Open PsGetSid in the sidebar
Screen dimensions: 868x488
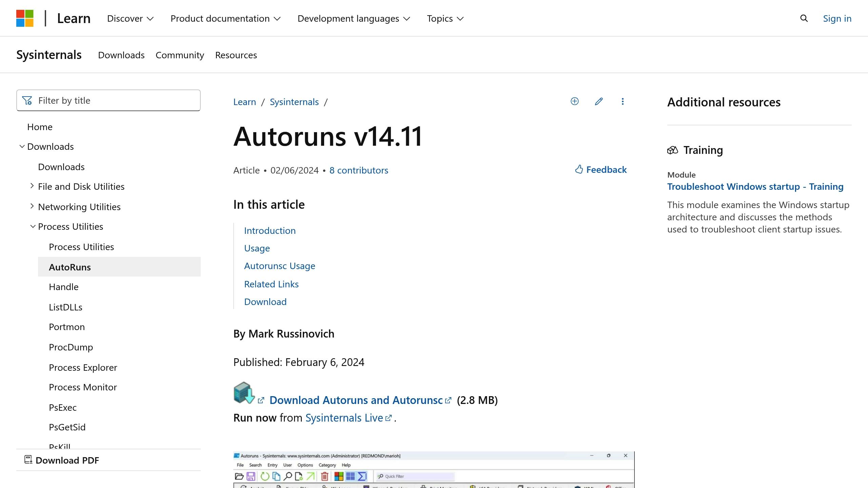click(67, 427)
